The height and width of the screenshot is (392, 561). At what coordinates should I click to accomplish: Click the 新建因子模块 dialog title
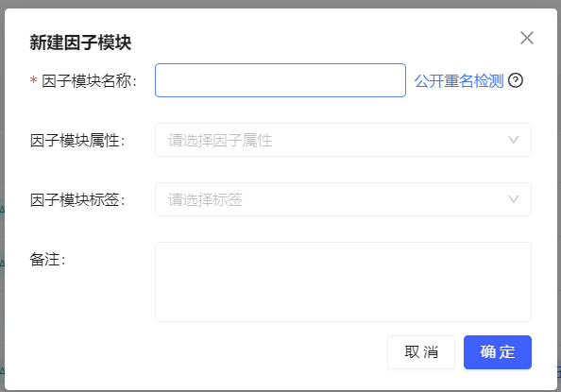coord(80,43)
